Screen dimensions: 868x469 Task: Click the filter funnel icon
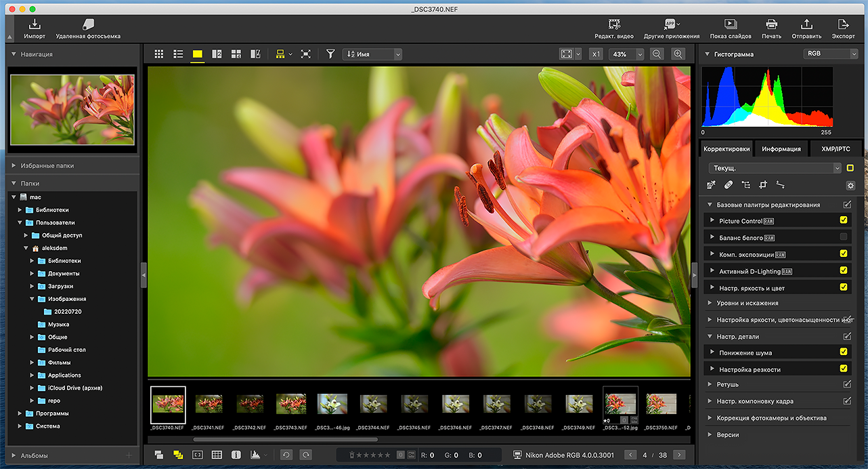330,54
